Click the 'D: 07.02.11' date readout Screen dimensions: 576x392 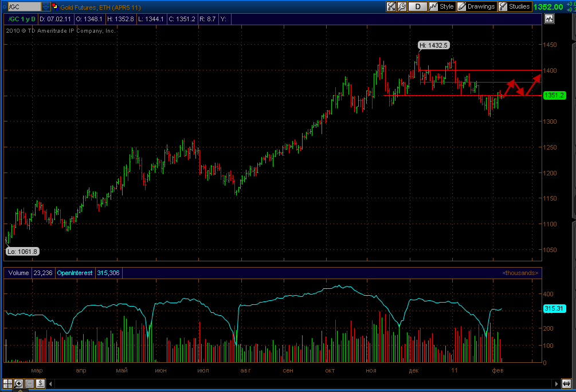pyautogui.click(x=55, y=19)
